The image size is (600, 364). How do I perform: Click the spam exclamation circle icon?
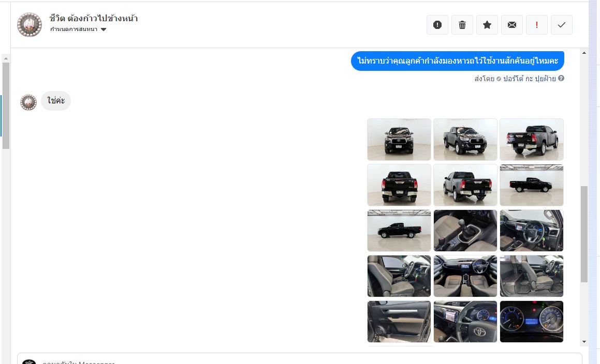click(437, 25)
